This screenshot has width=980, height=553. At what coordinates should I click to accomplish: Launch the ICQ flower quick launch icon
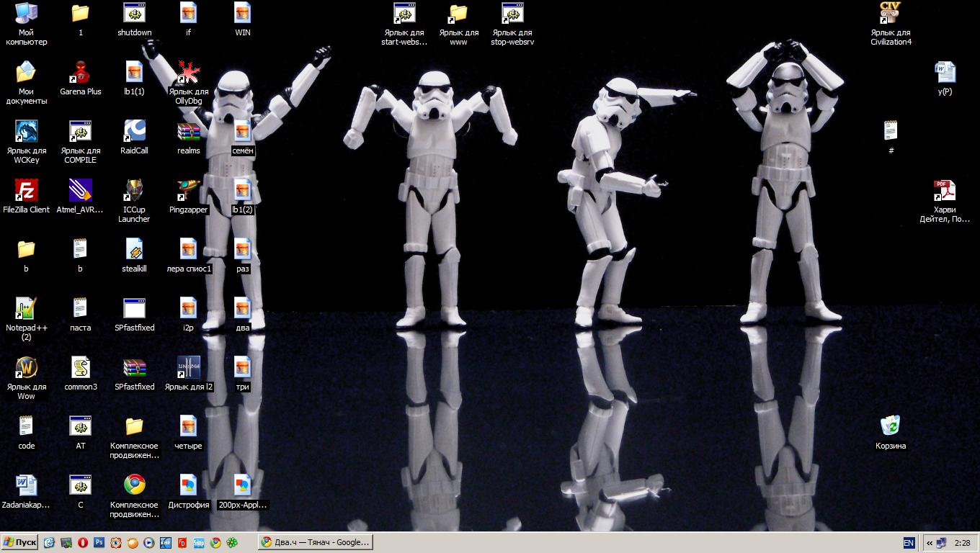coord(232,543)
